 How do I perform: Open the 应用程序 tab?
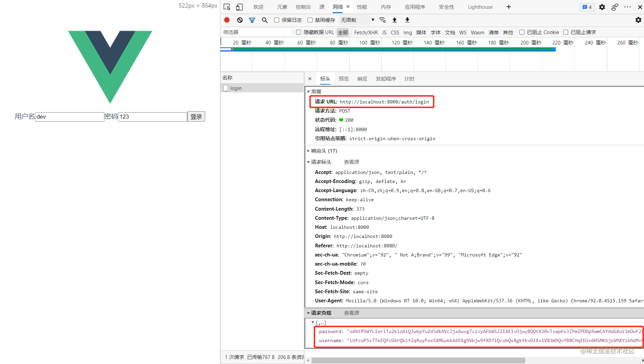[x=415, y=7]
